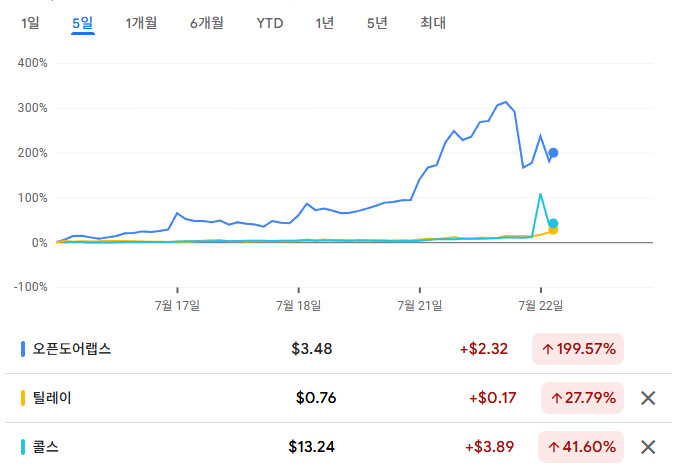Remove 콜스 with its X icon

click(648, 447)
